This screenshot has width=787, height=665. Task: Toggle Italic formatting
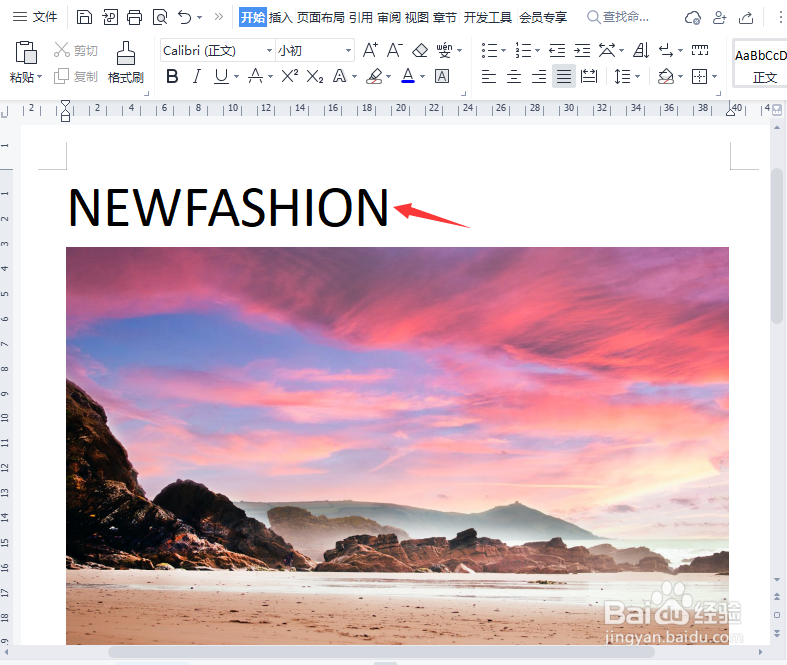point(197,76)
